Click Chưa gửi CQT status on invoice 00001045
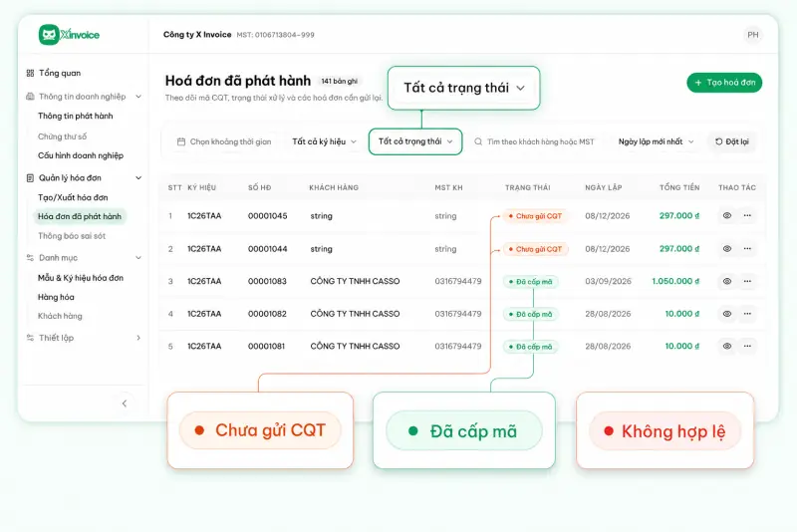Screen dimensions: 797x532 point(535,216)
